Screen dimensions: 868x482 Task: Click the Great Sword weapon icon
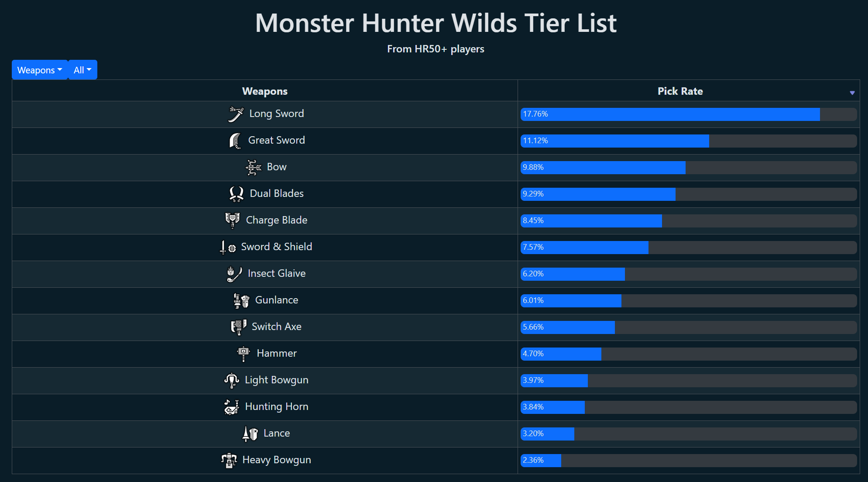(235, 141)
